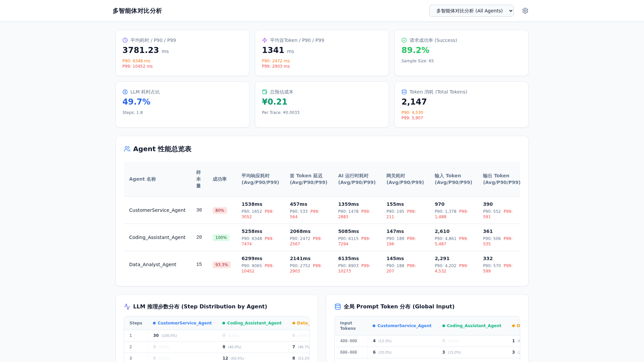644x362 pixels.
Task: Click the clock icon on average latency card
Action: 125,40
